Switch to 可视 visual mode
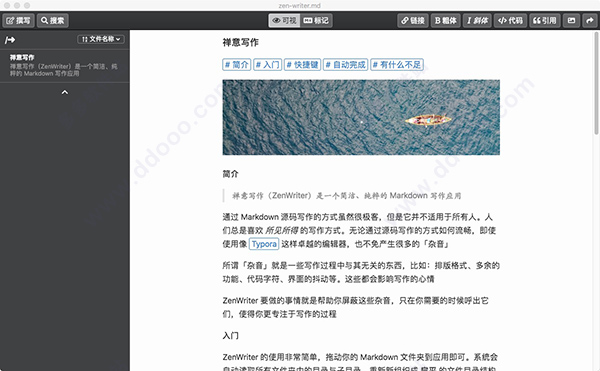The image size is (600, 371). tap(285, 20)
